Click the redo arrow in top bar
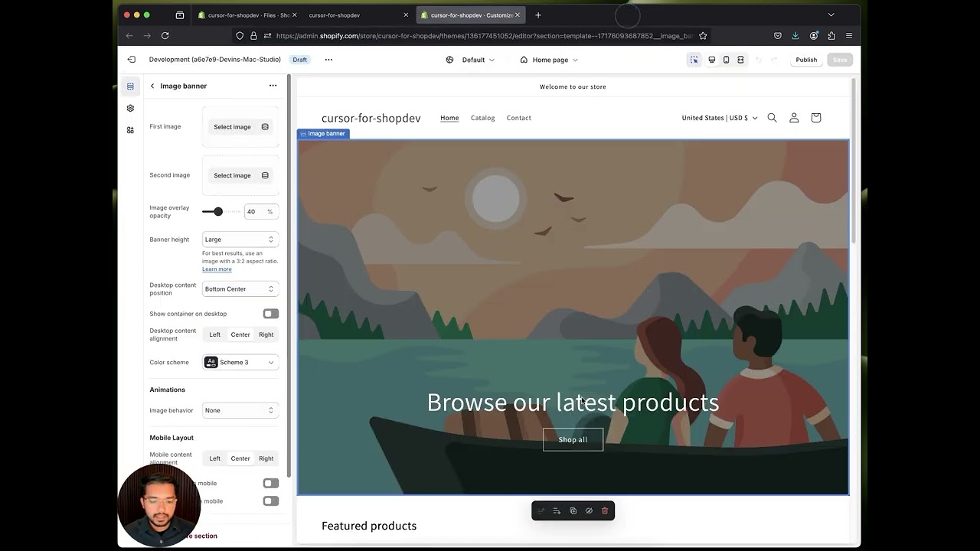The width and height of the screenshot is (980, 551). point(774,60)
